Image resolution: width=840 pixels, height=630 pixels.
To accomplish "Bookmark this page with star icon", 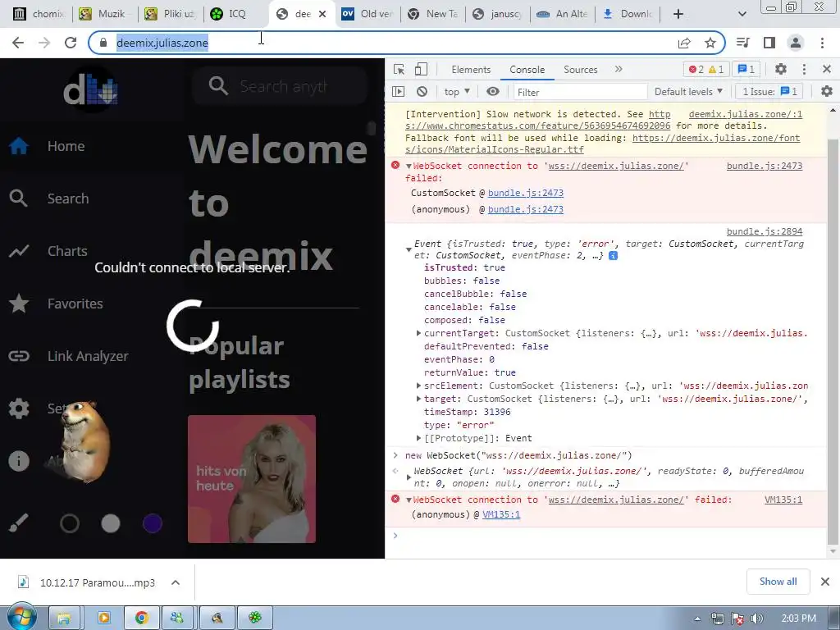I will point(710,43).
